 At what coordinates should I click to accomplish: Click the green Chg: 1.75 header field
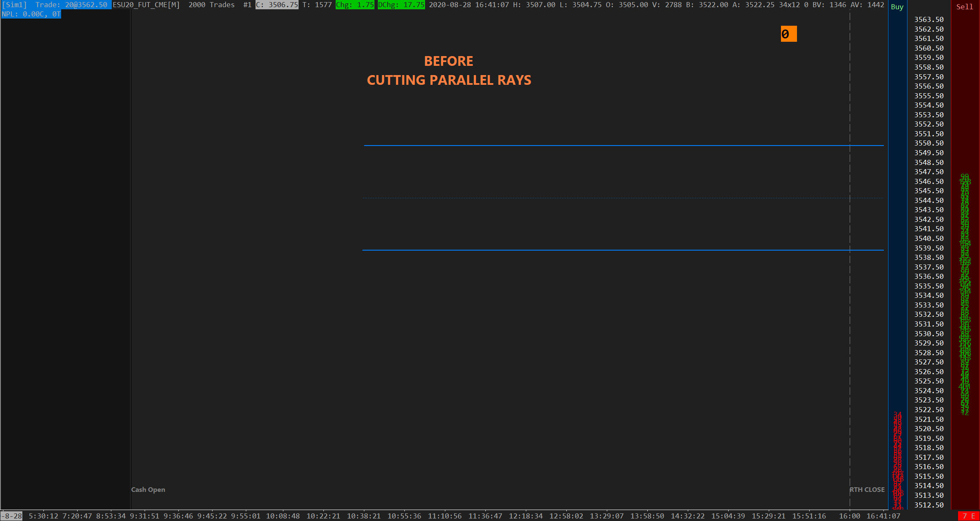355,5
